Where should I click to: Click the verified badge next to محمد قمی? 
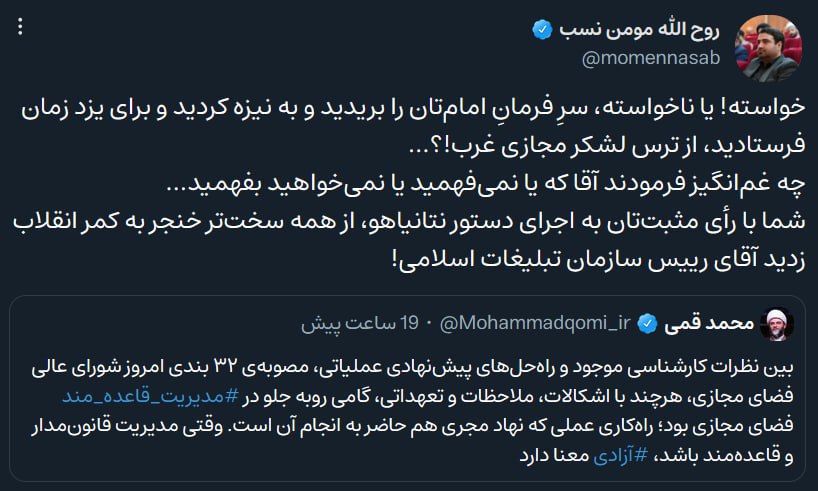click(x=646, y=323)
